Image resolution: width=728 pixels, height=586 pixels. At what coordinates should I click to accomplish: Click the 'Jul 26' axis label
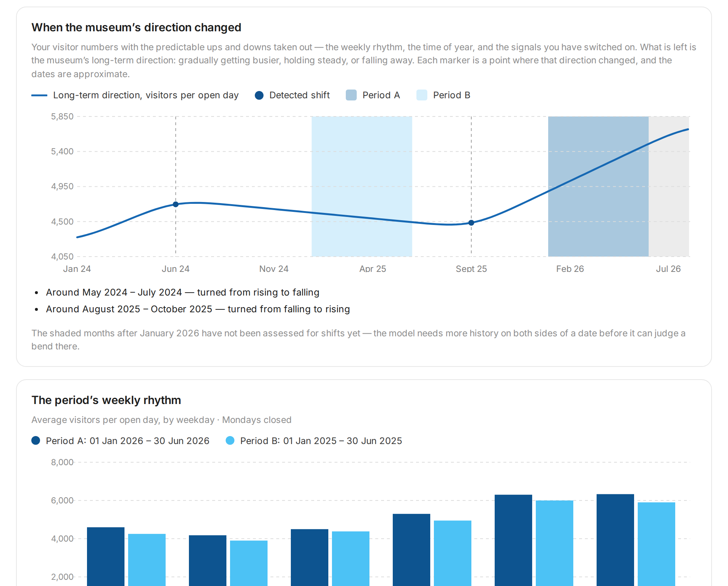pyautogui.click(x=668, y=269)
